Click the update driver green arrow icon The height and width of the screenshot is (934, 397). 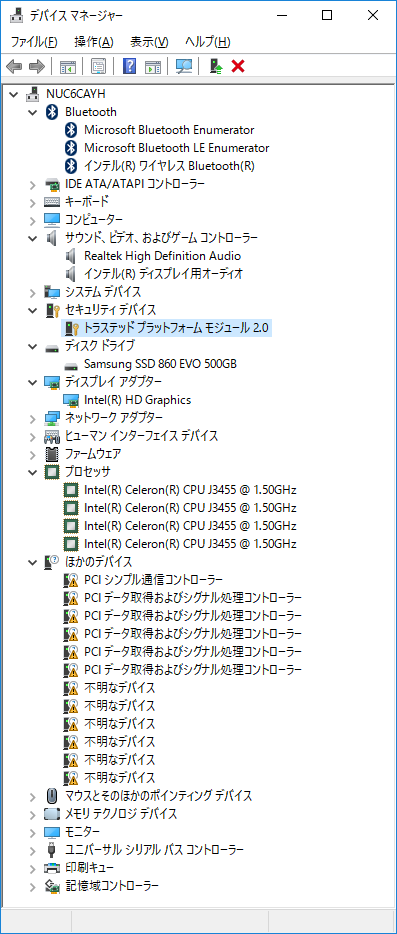click(216, 67)
